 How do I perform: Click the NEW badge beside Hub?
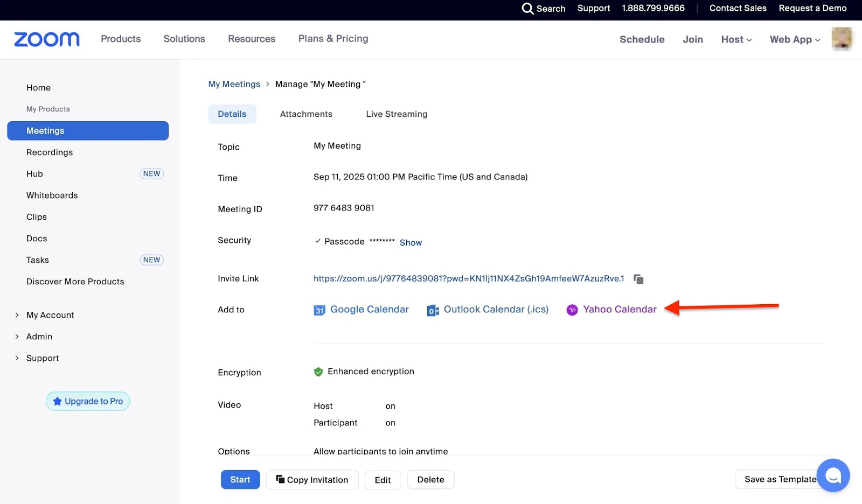click(152, 174)
